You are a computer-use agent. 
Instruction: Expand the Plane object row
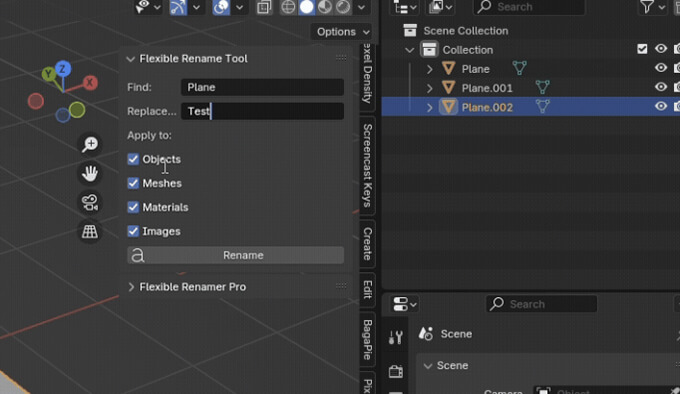coord(429,69)
